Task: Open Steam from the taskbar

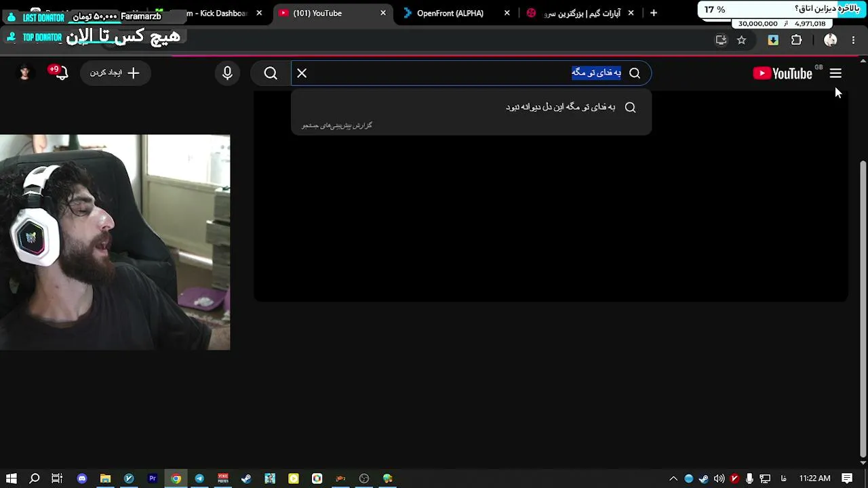Action: pos(246,479)
